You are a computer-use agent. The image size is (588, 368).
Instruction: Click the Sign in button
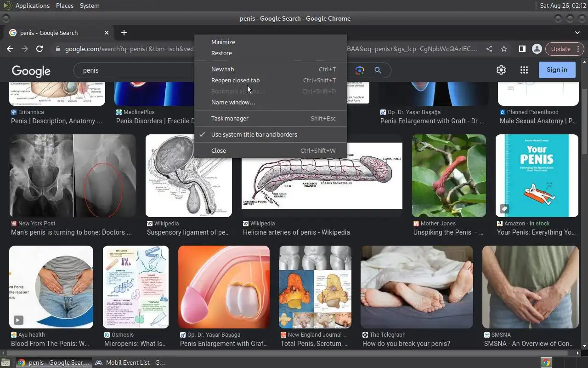pyautogui.click(x=557, y=69)
